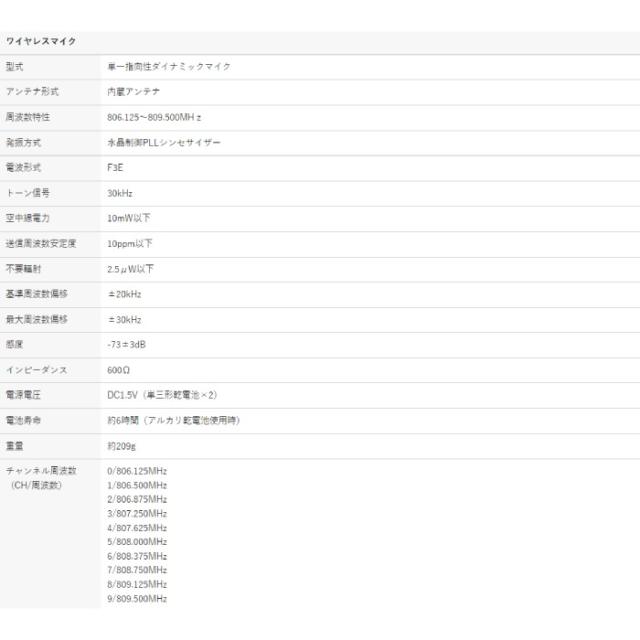Select the インピーダンス label
640x640 pixels.
(36, 370)
